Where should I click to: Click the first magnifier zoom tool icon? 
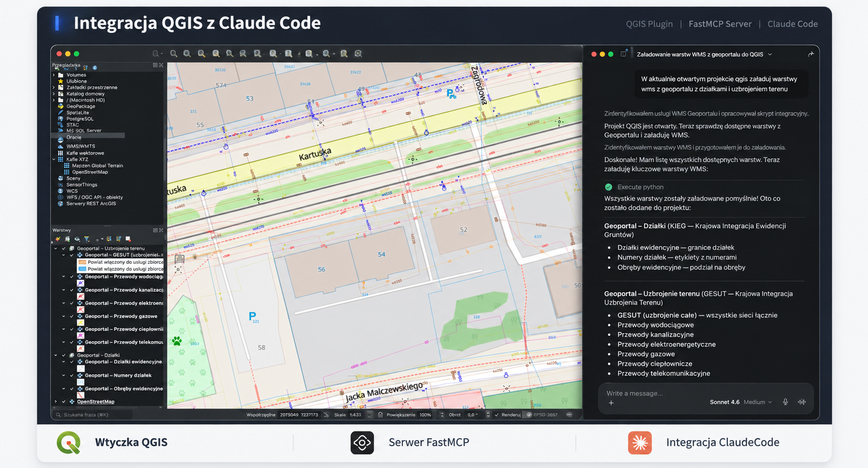coord(174,53)
